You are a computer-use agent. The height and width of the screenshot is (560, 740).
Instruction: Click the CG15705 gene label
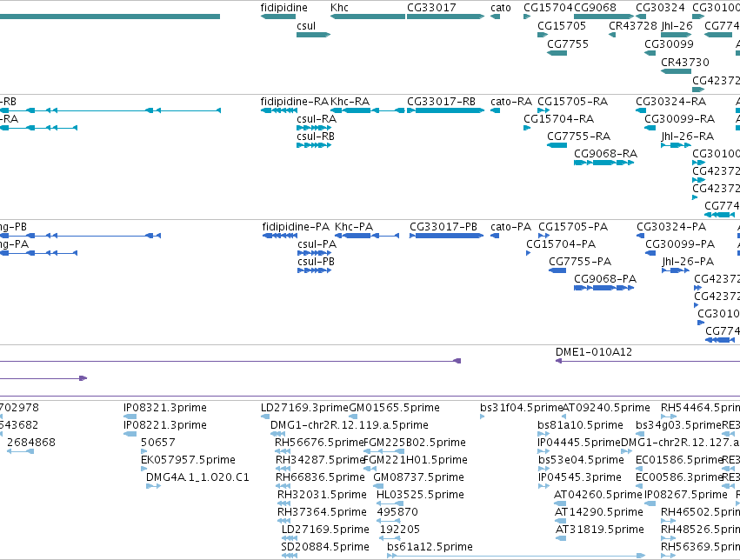pos(562,26)
